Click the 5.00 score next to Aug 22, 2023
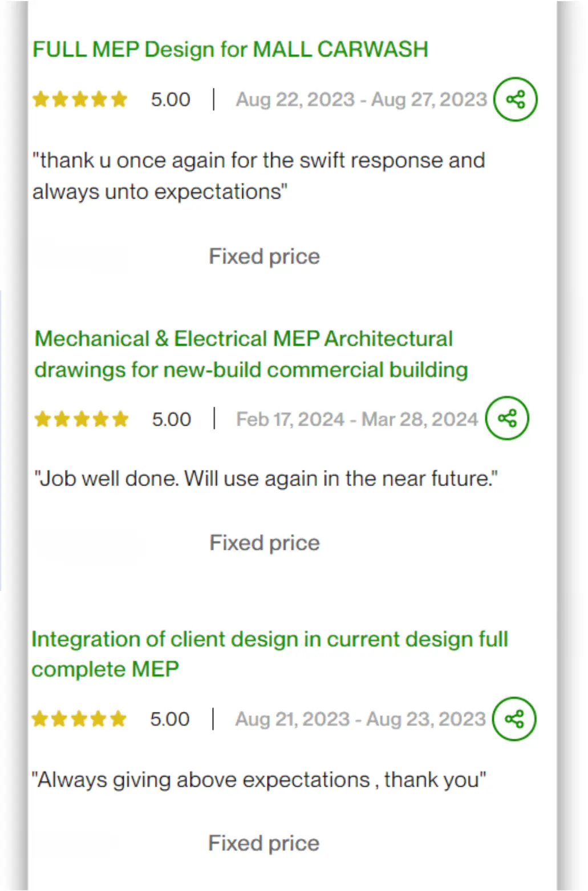The width and height of the screenshot is (588, 891). pos(171,100)
